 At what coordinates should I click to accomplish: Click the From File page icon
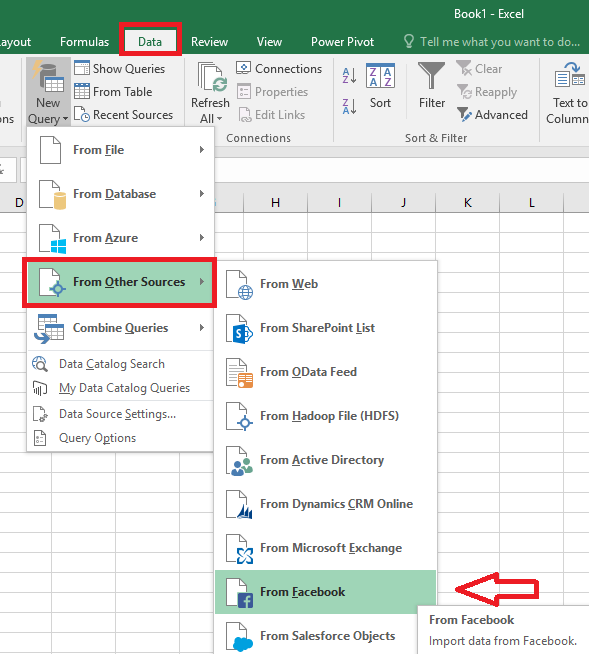point(50,150)
